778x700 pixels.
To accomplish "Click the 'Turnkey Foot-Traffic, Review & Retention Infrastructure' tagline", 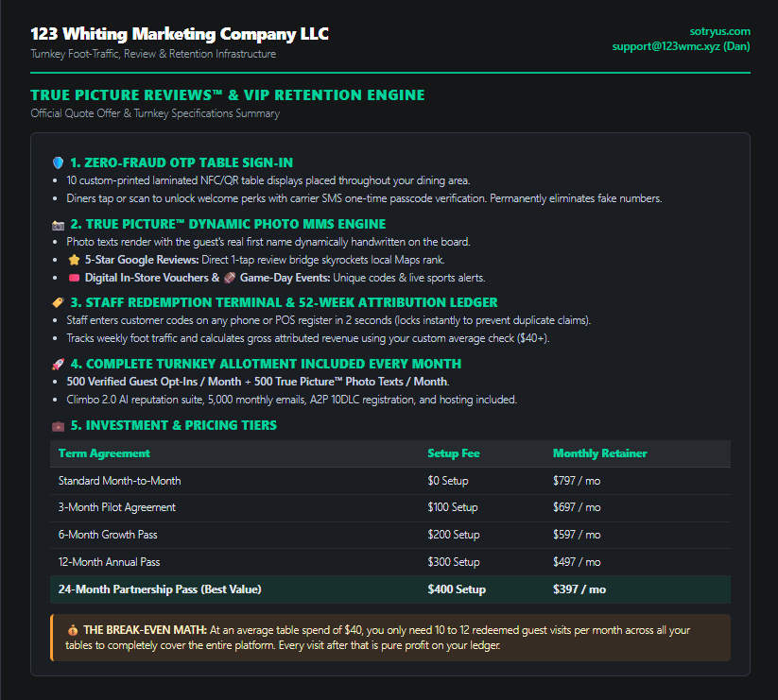I will pyautogui.click(x=153, y=54).
